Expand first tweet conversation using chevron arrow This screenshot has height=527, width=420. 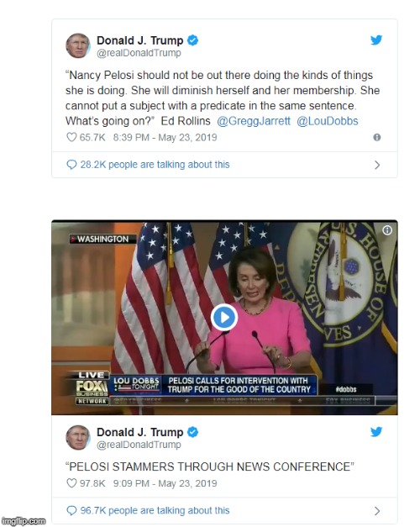click(x=377, y=165)
